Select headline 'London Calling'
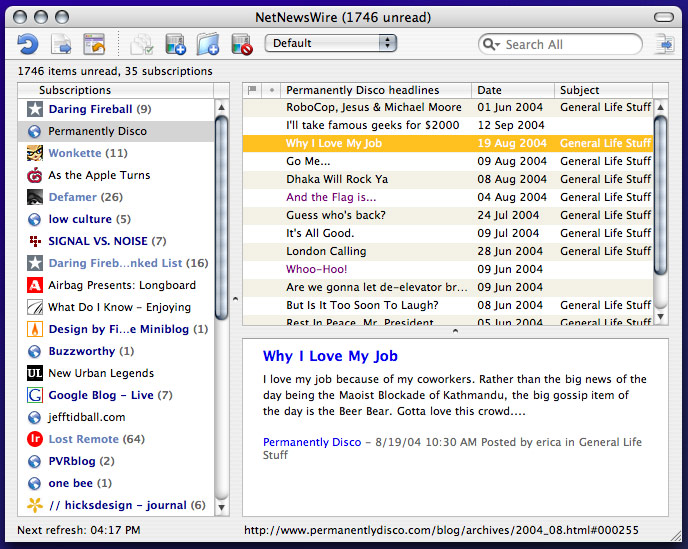This screenshot has width=688, height=549. [x=448, y=251]
